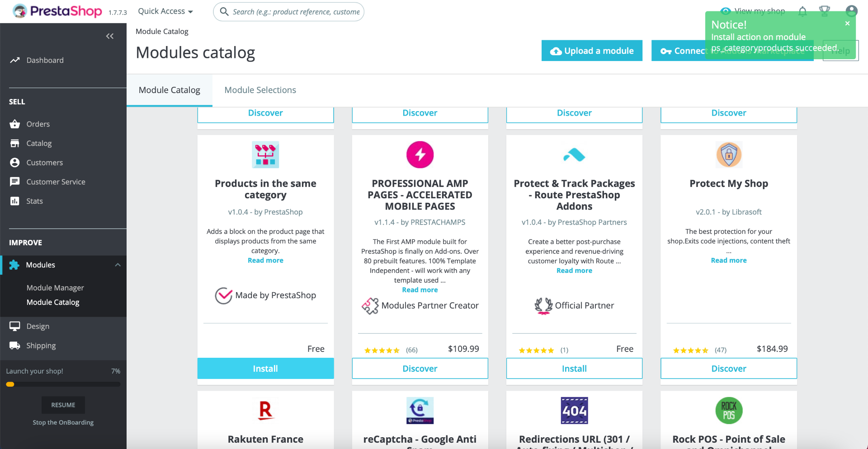This screenshot has height=449, width=868.
Task: Install Products in the same category module
Action: [x=265, y=369]
